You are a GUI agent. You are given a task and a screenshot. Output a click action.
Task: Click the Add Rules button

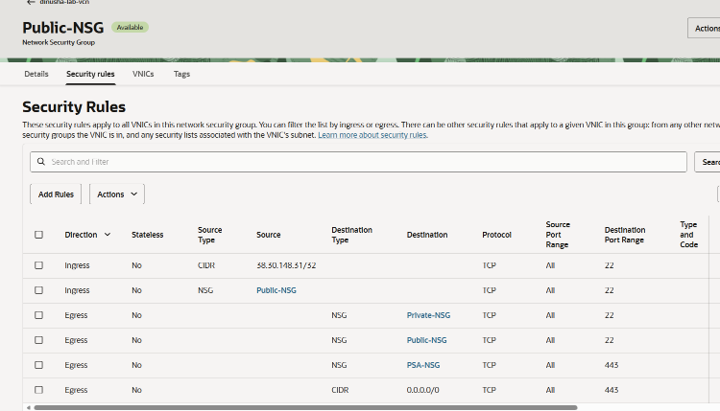[56, 194]
